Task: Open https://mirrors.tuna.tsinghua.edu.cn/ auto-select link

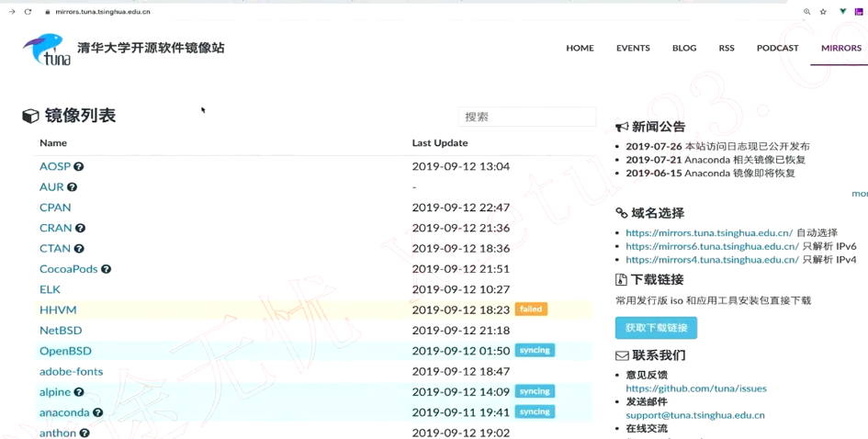Action: (x=709, y=233)
